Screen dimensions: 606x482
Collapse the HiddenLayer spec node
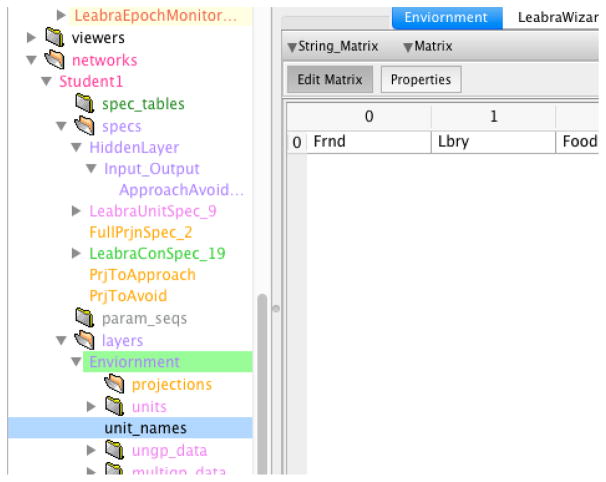[x=78, y=147]
